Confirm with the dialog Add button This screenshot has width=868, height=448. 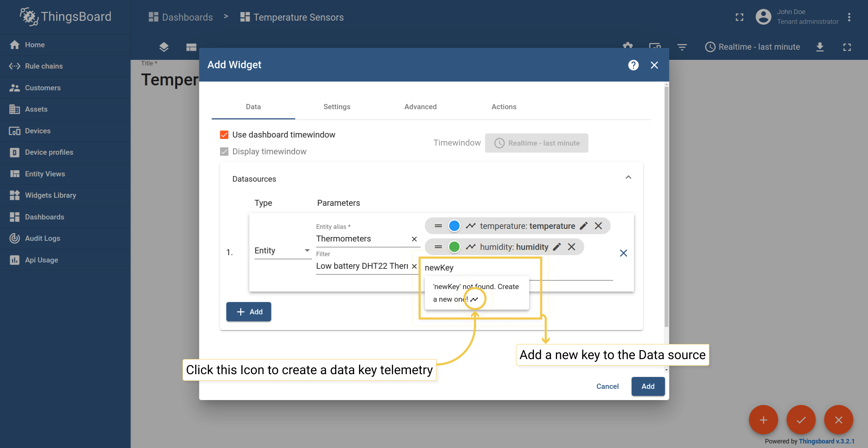coord(648,386)
